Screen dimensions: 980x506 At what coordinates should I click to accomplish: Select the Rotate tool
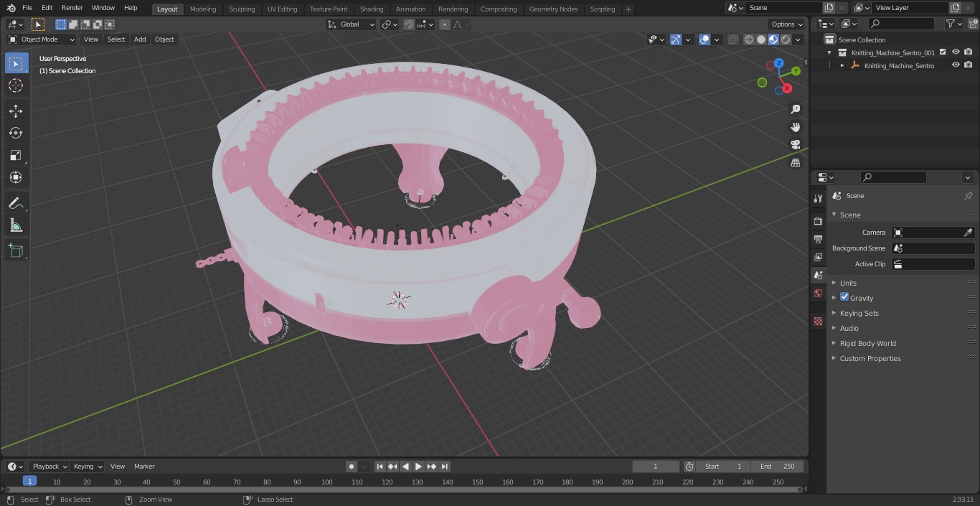click(x=16, y=133)
